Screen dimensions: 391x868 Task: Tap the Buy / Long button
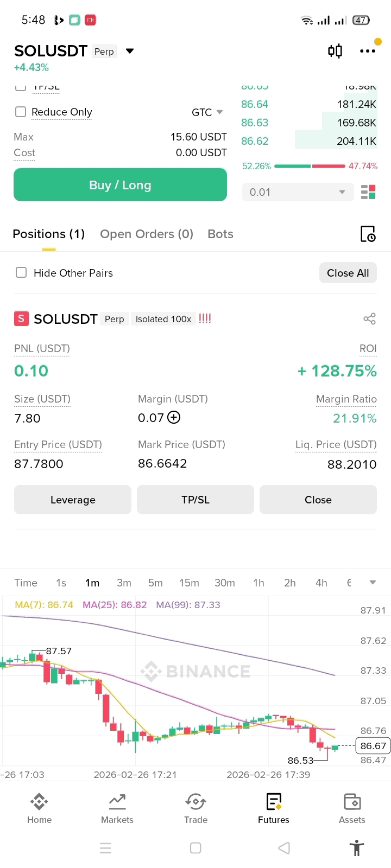(120, 185)
